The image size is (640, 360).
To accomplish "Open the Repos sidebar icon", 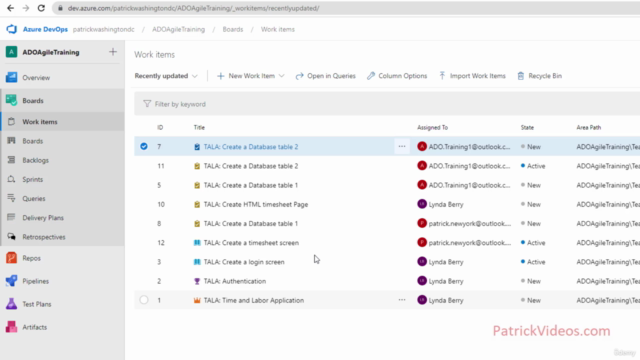I will pyautogui.click(x=11, y=258).
